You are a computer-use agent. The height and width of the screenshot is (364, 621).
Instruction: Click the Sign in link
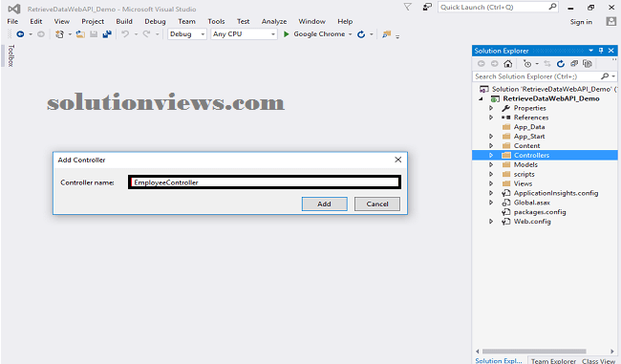click(x=581, y=22)
